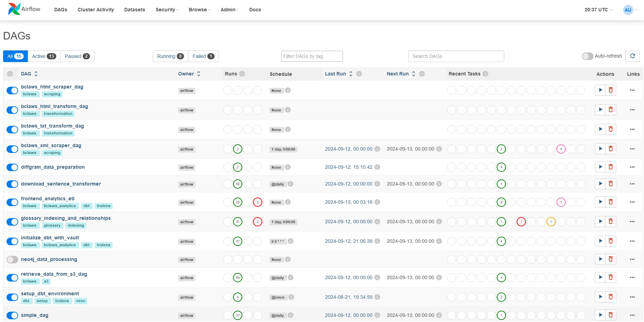This screenshot has height=322, width=644.
Task: Click Filter DAGs by tag field
Action: (312, 56)
